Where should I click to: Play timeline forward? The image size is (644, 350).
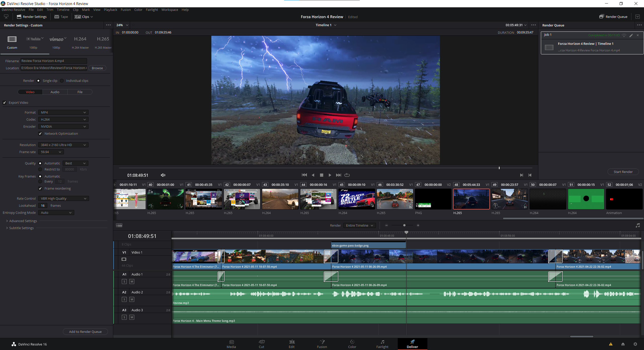(330, 175)
